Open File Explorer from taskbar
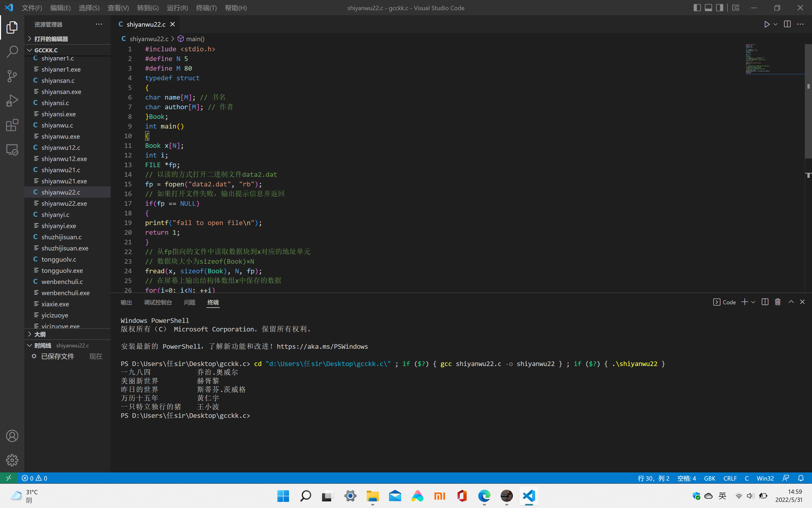Viewport: 812px width, 508px height. 373,496
